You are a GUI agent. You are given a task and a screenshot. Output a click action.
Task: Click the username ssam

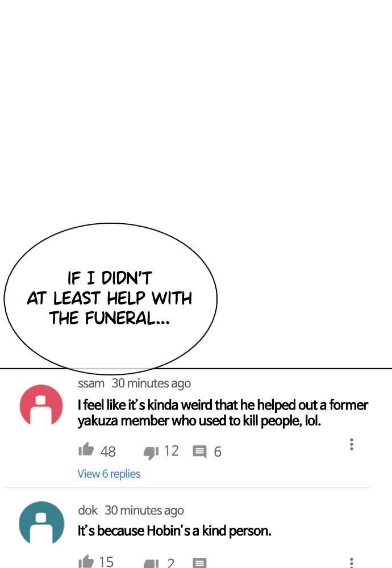91,383
